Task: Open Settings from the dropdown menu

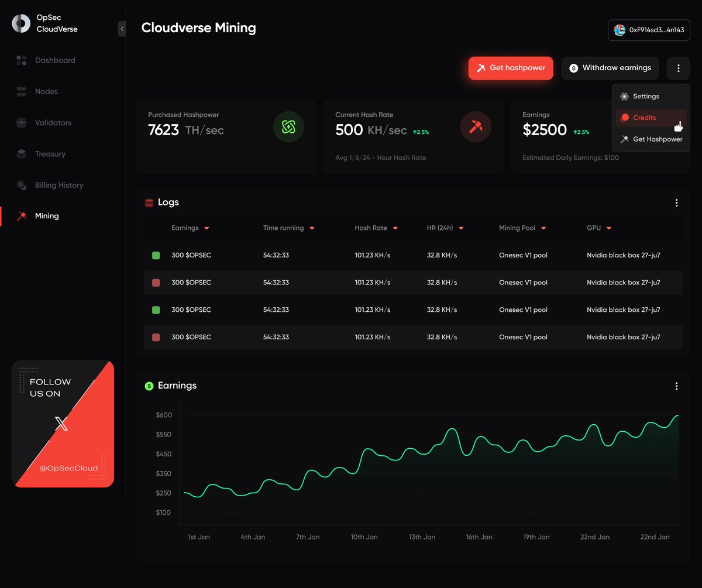Action: pyautogui.click(x=645, y=96)
